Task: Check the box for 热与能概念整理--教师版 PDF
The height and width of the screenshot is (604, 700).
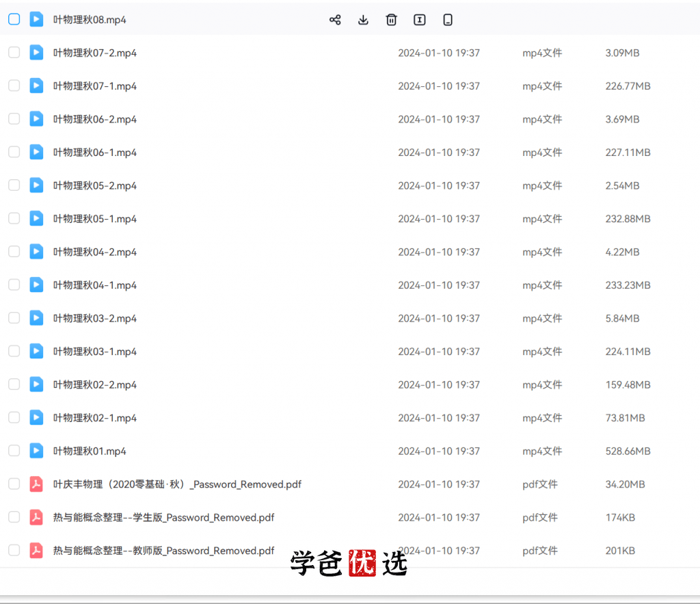Action: click(x=14, y=551)
